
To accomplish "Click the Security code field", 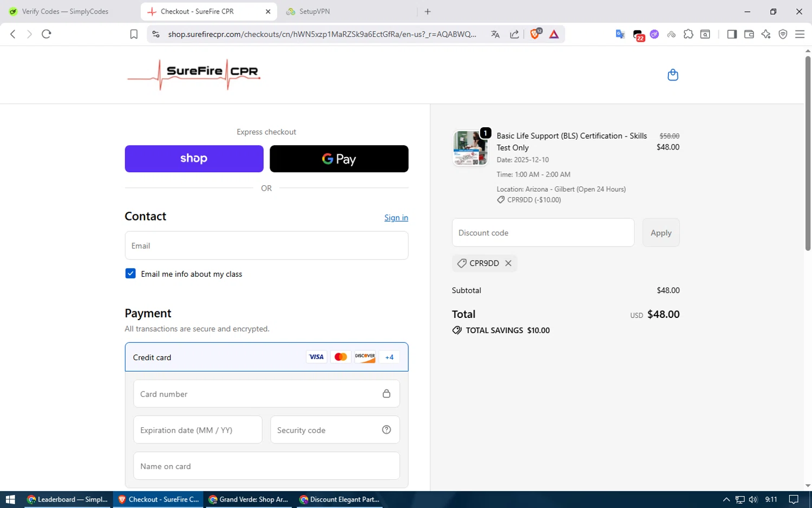I will [x=335, y=429].
